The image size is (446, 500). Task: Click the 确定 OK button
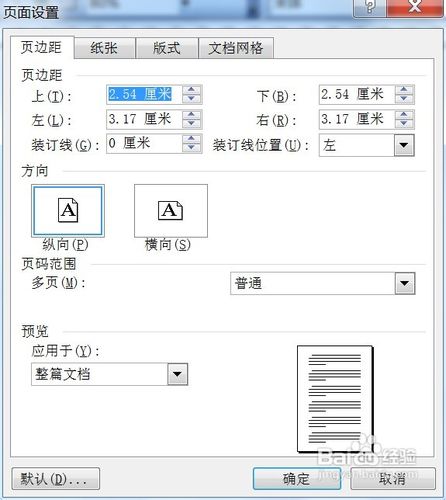click(296, 479)
